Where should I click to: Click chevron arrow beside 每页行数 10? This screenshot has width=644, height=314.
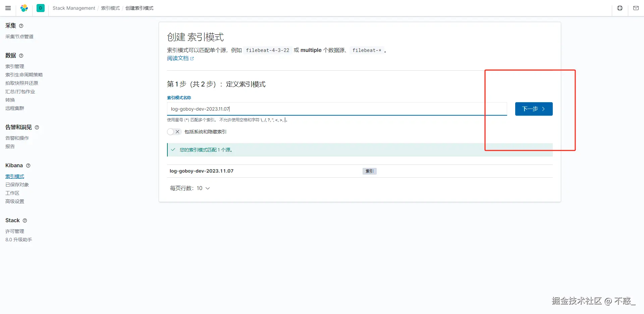pos(208,188)
